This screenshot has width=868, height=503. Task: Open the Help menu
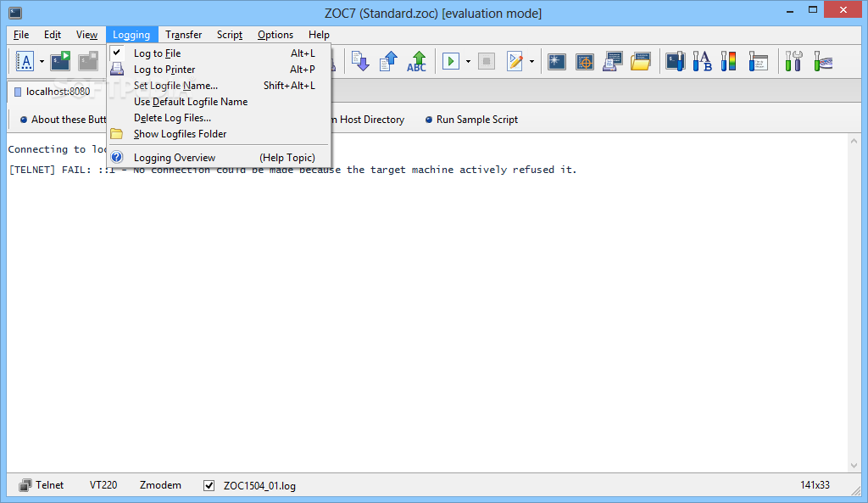tap(319, 34)
